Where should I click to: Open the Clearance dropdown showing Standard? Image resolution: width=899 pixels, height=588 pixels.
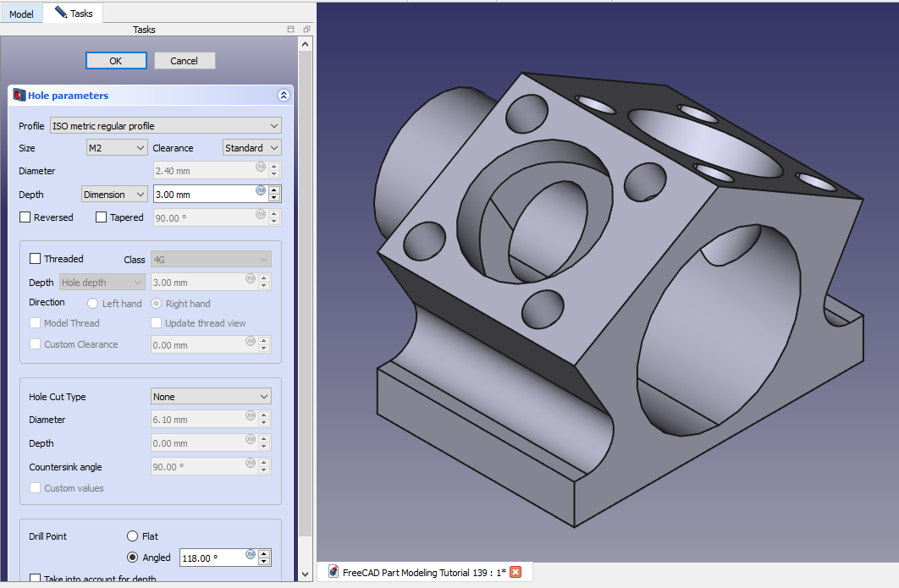[251, 148]
